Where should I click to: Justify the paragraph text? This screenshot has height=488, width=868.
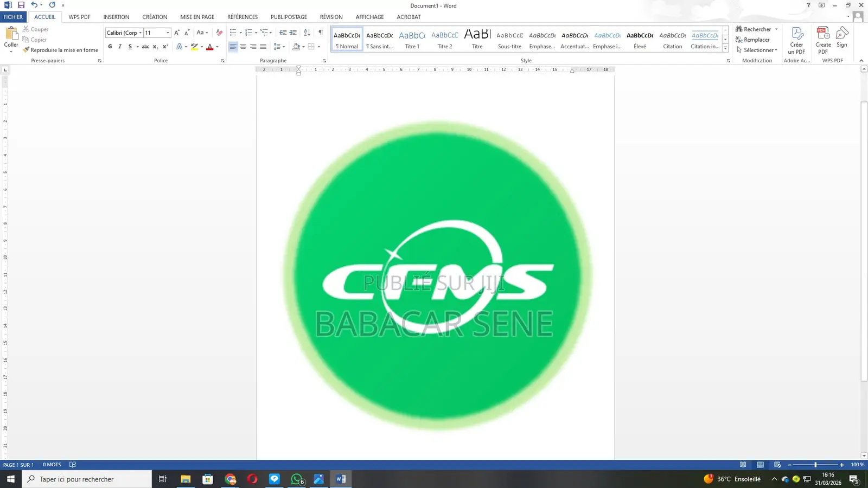point(263,47)
